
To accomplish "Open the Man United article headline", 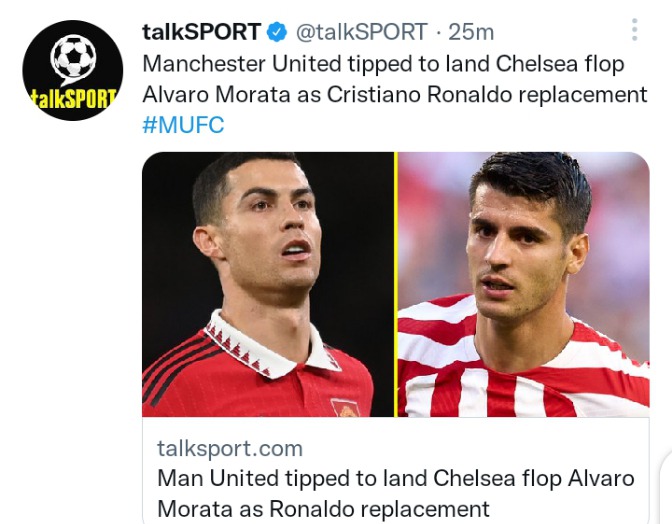I will point(396,493).
